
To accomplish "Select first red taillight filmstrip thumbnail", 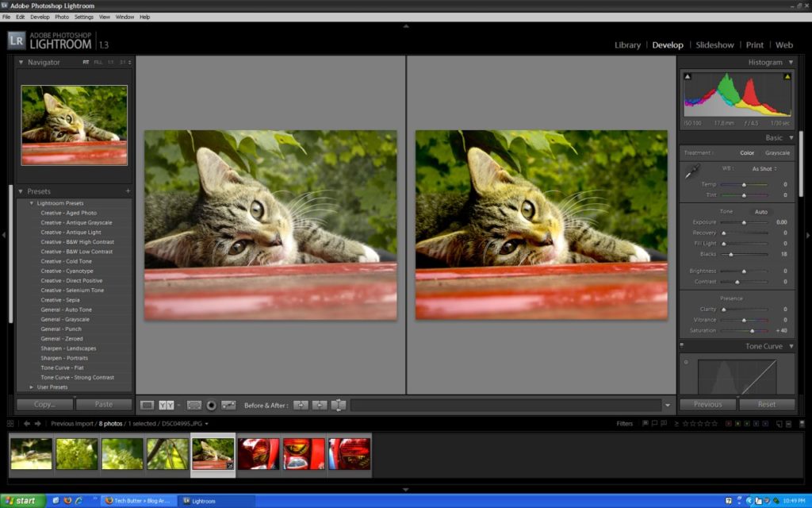I will point(259,454).
